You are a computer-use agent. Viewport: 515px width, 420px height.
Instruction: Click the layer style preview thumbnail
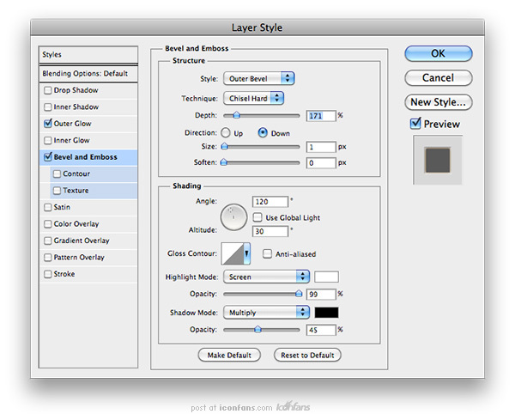click(438, 161)
